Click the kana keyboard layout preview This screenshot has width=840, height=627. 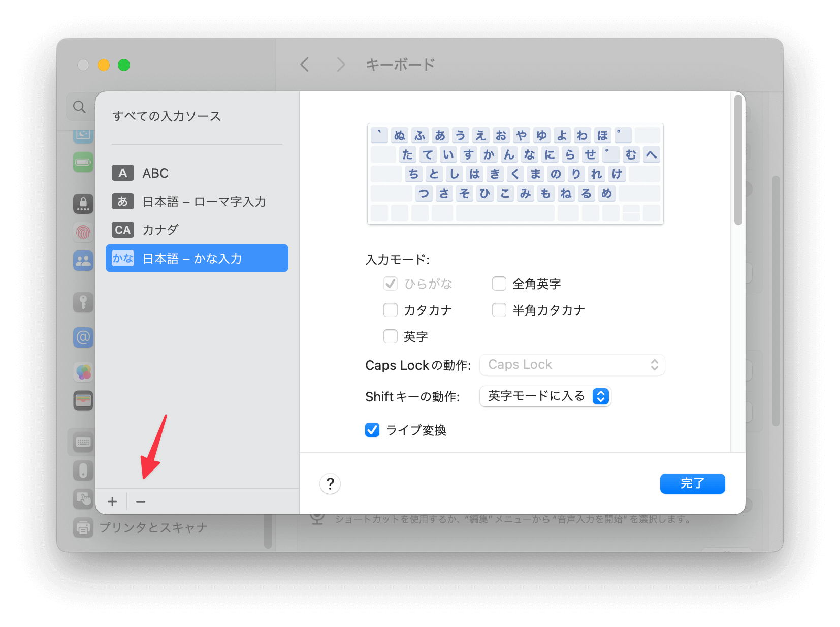(x=515, y=174)
